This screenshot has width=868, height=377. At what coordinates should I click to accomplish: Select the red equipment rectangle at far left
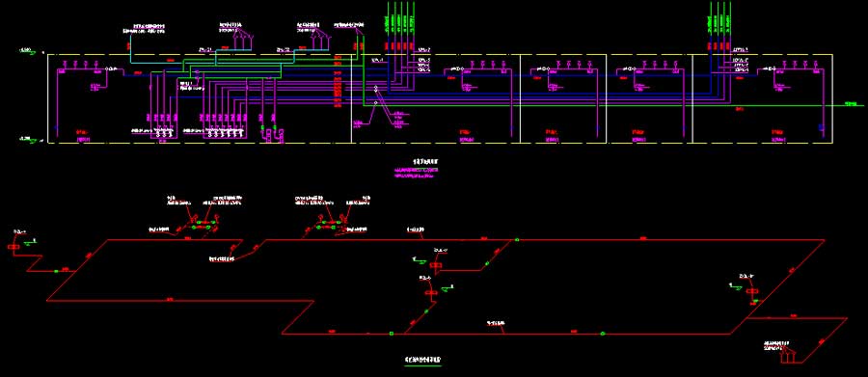coord(14,246)
